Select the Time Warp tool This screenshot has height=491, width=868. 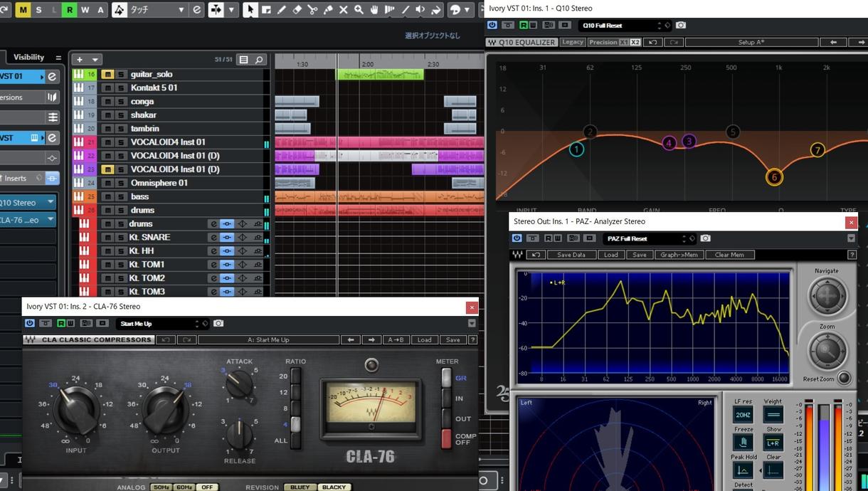(x=390, y=10)
